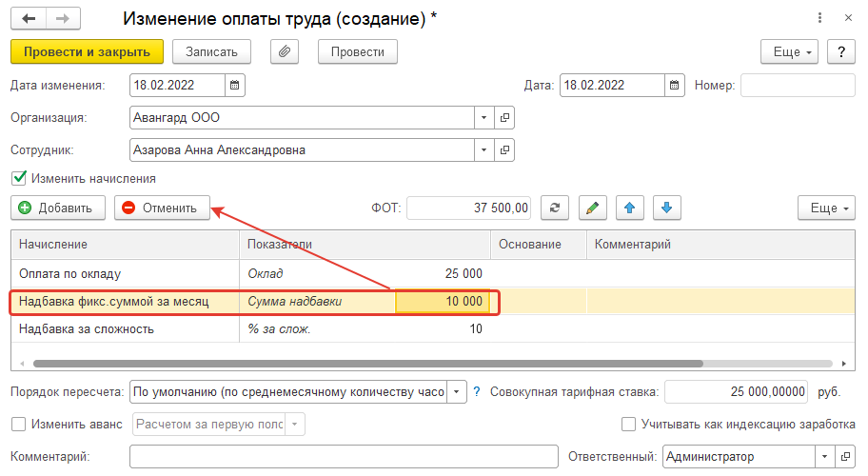Open the Организация record with the open icon
The width and height of the screenshot is (868, 476).
coord(504,117)
